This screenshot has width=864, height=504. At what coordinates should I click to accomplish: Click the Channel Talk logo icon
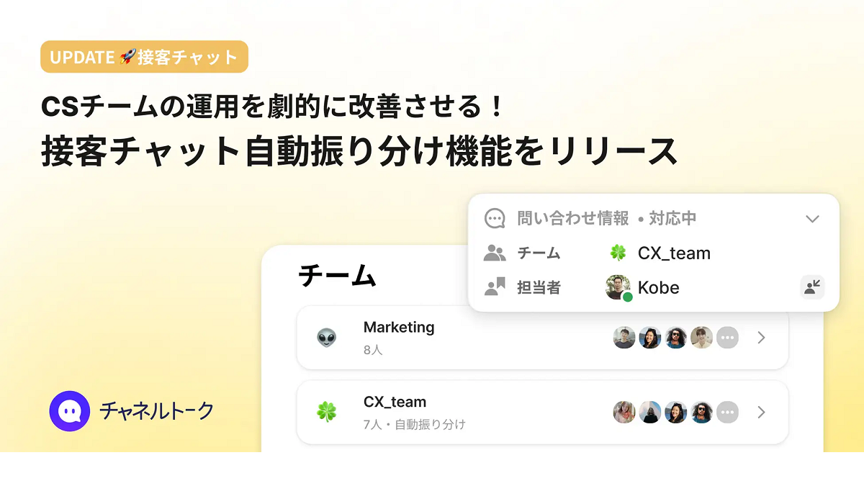(70, 411)
